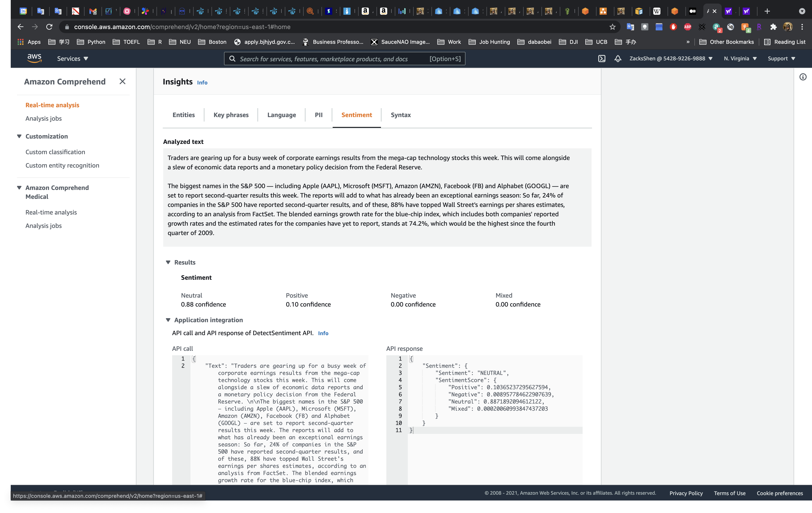812x513 pixels.
Task: Collapse the Customization sidebar group
Action: (19, 137)
